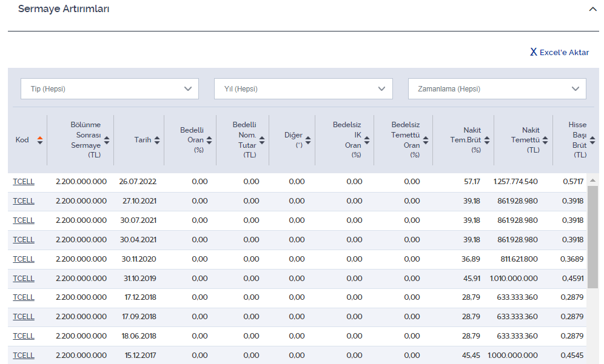Open TCELL link in 27.10.2021 row
Image resolution: width=604 pixels, height=364 pixels.
pyautogui.click(x=24, y=201)
